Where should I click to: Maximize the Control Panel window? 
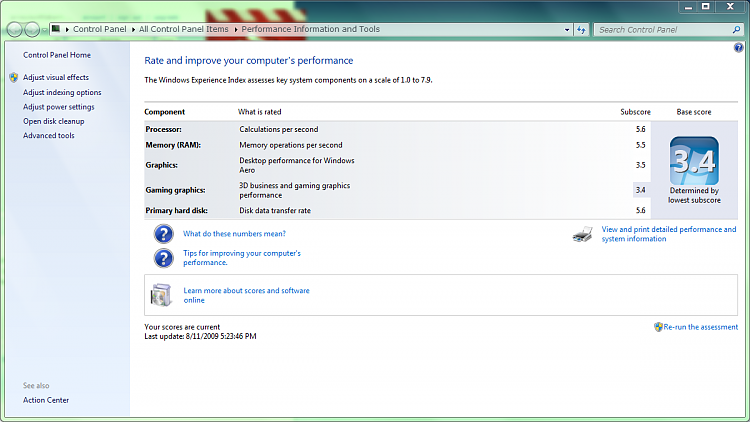[706, 7]
